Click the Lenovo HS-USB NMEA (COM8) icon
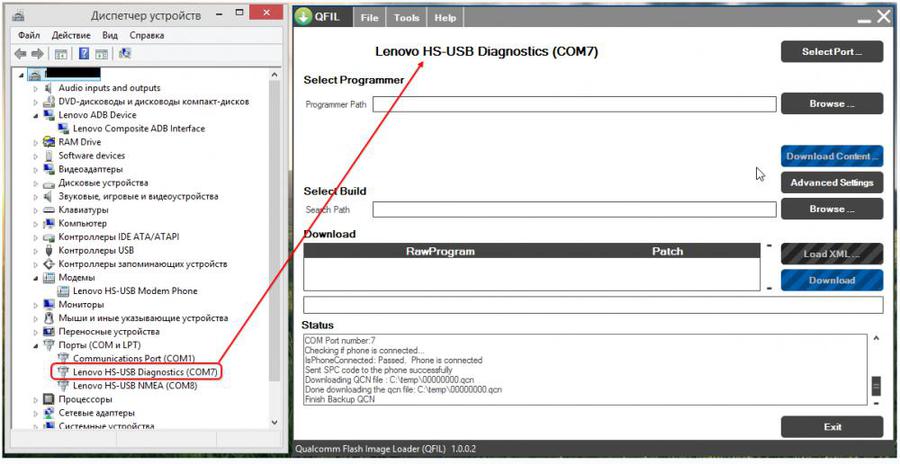 63,386
